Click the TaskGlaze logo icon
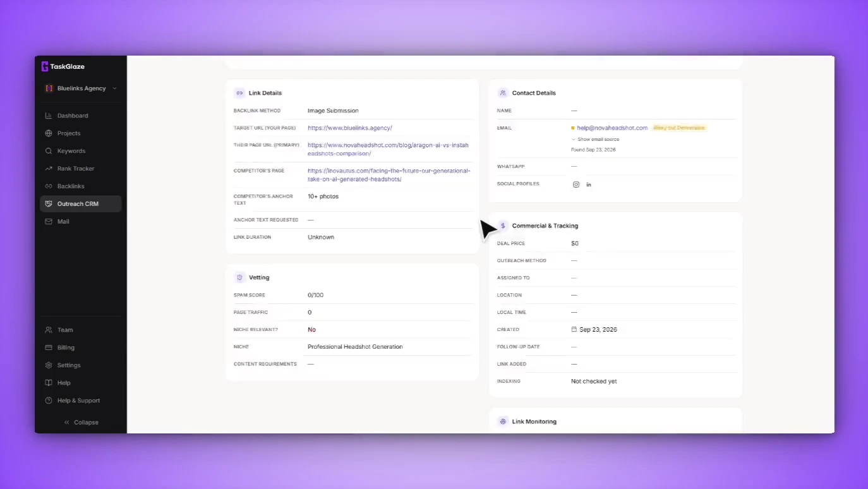This screenshot has height=489, width=868. pyautogui.click(x=45, y=66)
